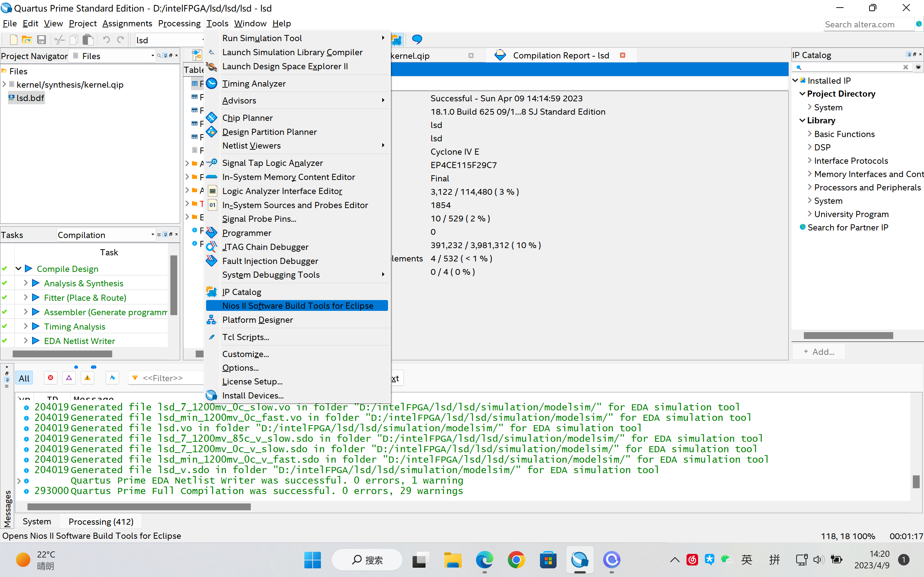The height and width of the screenshot is (577, 924).
Task: Expand Basic Functions in IP Catalog
Action: pos(810,134)
